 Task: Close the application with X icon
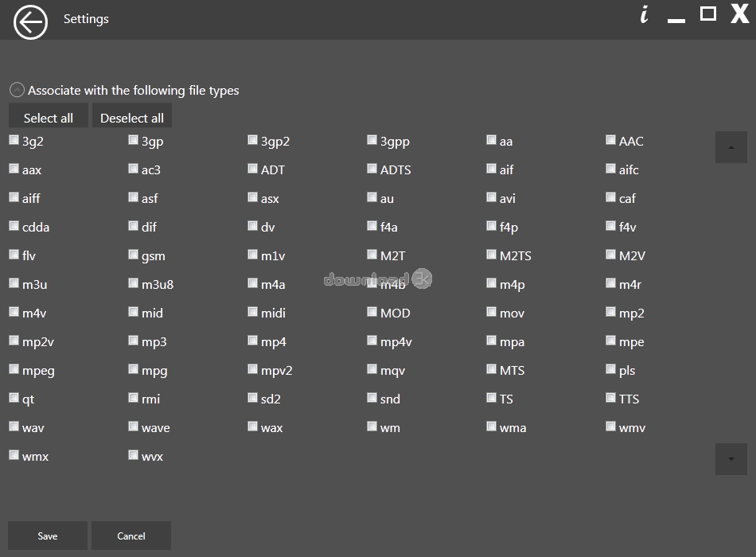[739, 14]
